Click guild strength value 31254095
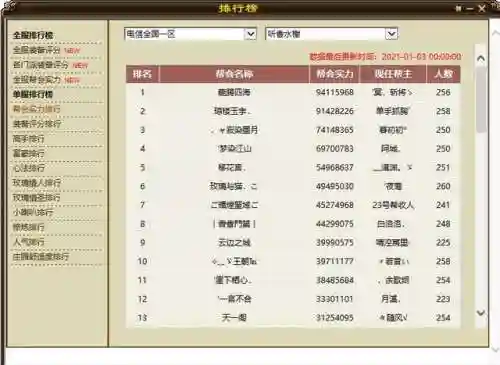Screen dimensions: 500x365 [x=335, y=318]
